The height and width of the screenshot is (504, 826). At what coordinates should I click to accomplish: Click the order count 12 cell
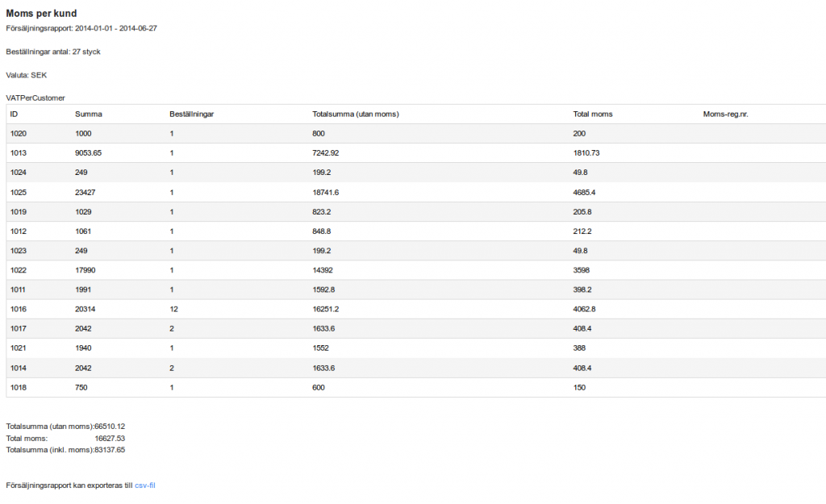click(174, 309)
